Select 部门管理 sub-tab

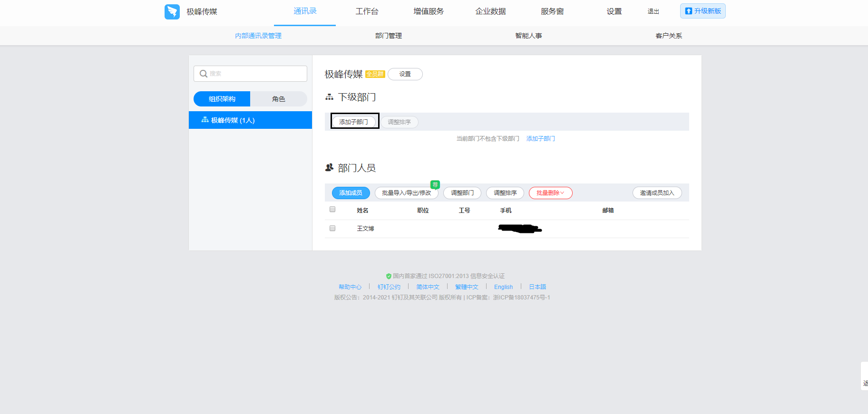point(389,36)
